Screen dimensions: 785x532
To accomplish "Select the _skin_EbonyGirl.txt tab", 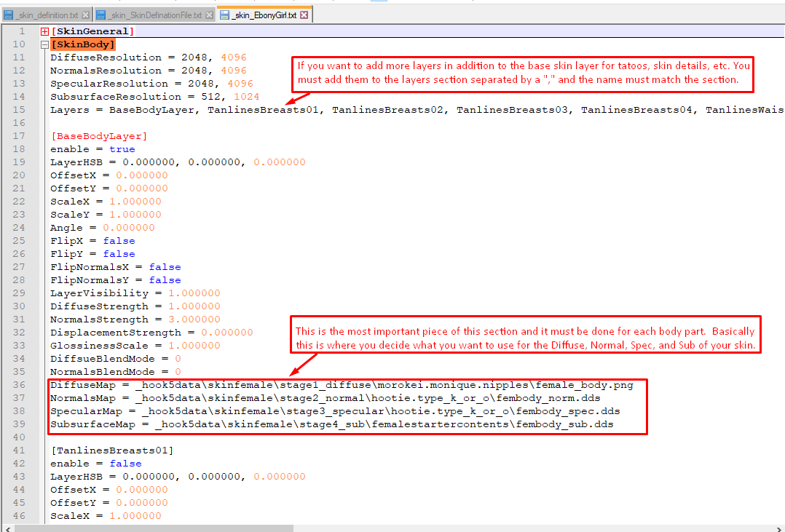I will (265, 15).
